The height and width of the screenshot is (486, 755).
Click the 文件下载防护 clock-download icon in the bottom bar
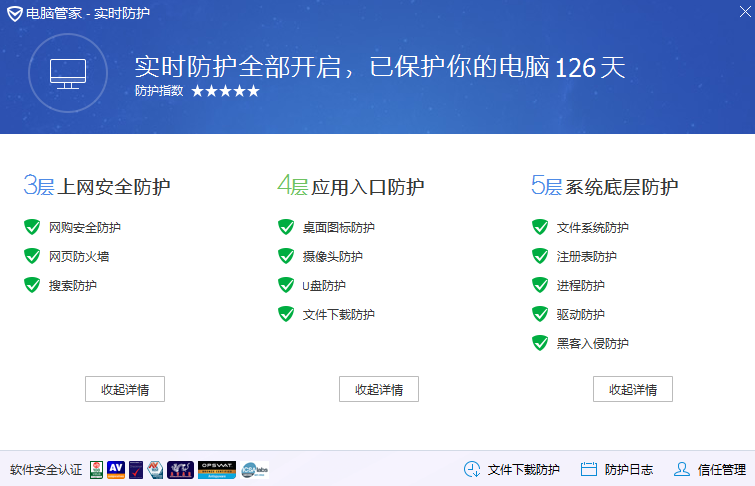tap(472, 469)
